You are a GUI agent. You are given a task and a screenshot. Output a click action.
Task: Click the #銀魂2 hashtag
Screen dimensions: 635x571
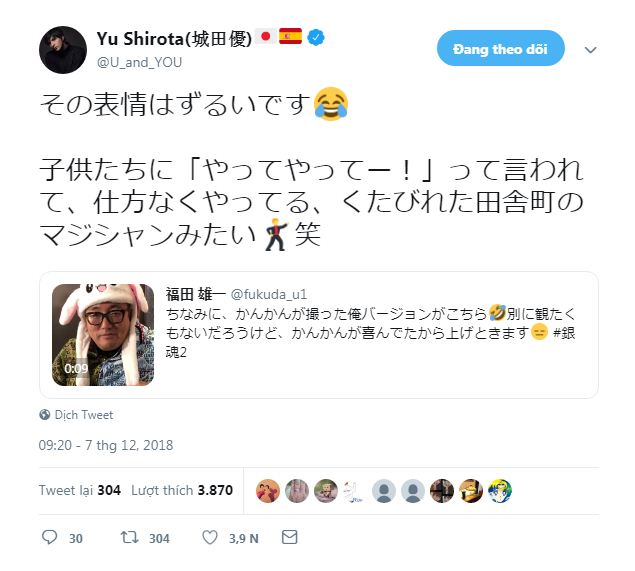click(565, 333)
